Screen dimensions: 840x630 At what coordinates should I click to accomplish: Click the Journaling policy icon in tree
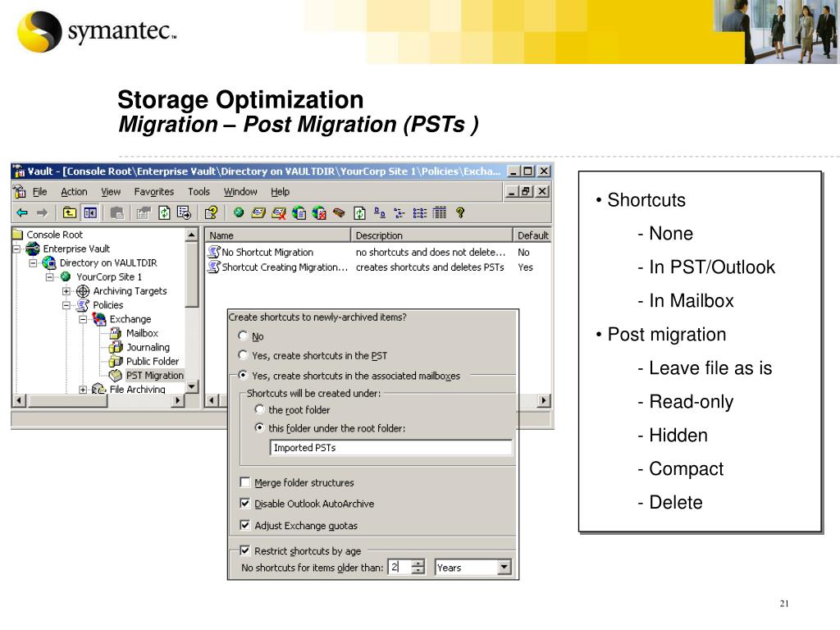[116, 347]
